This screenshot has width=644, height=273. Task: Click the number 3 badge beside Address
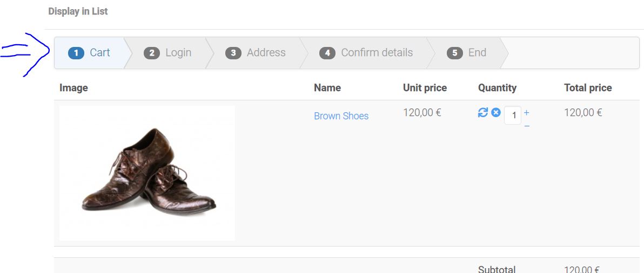point(233,53)
